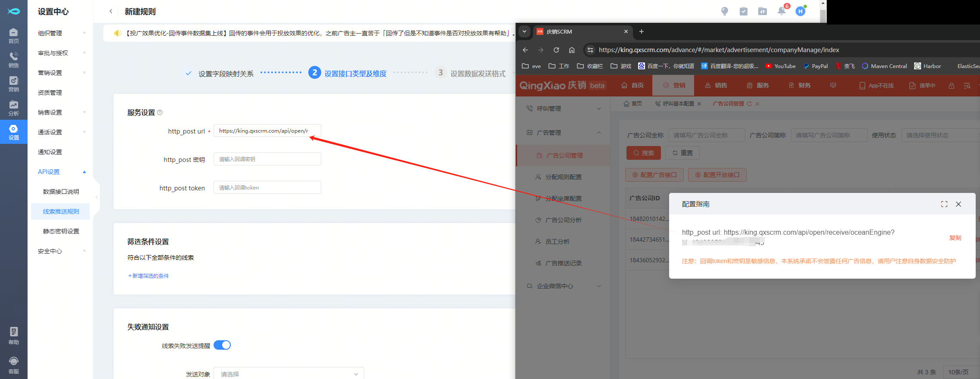Click the help icon next to 服务设置
This screenshot has width=980, height=379.
(160, 112)
